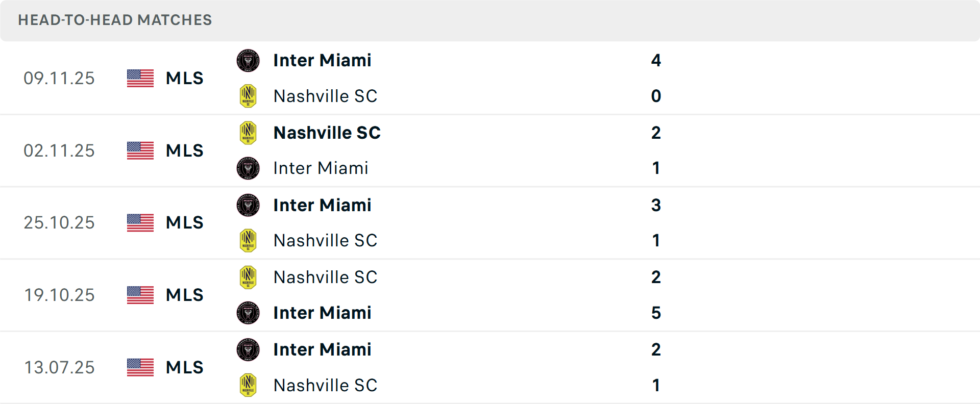Image resolution: width=980 pixels, height=404 pixels.
Task: Click the Inter Miami crest for the 25.10.25 game
Action: coord(248,205)
